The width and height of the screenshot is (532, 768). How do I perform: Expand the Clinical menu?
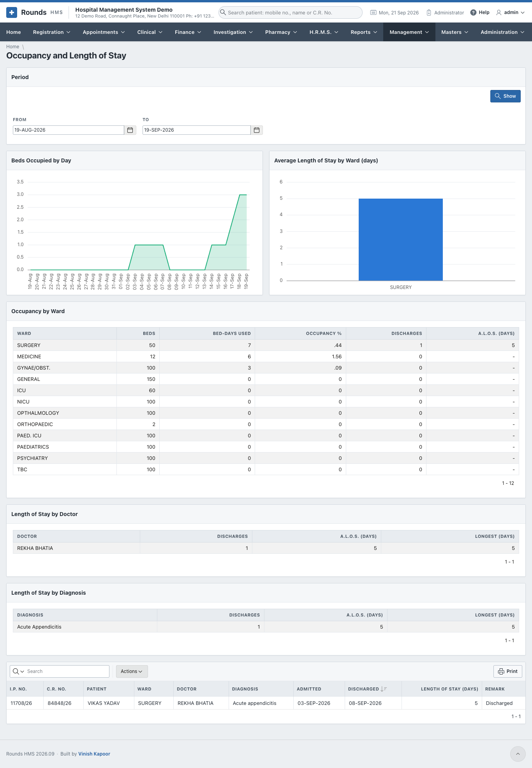150,32
